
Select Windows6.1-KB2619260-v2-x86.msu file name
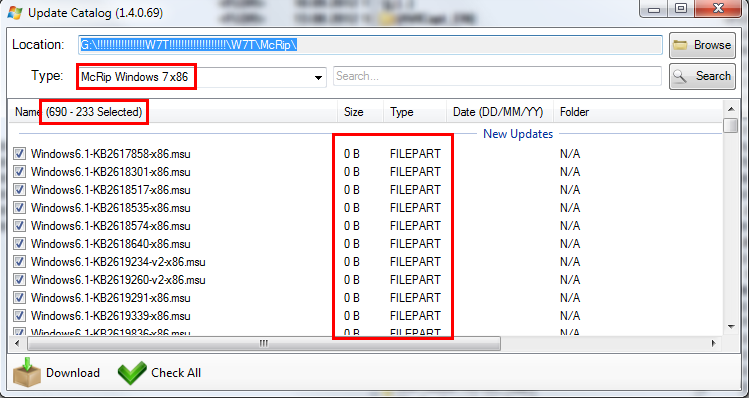pos(118,280)
